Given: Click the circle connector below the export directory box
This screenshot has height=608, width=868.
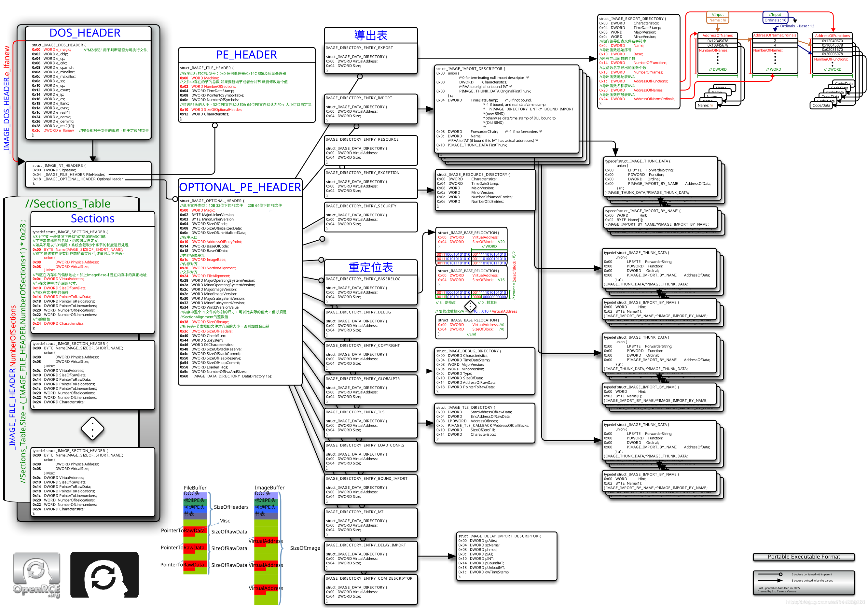Looking at the screenshot, I should [360, 77].
